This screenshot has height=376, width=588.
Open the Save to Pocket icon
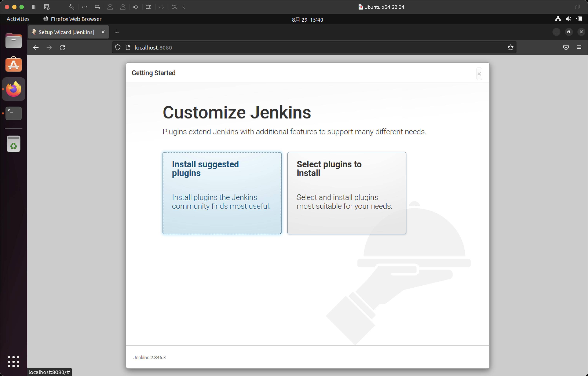point(566,47)
